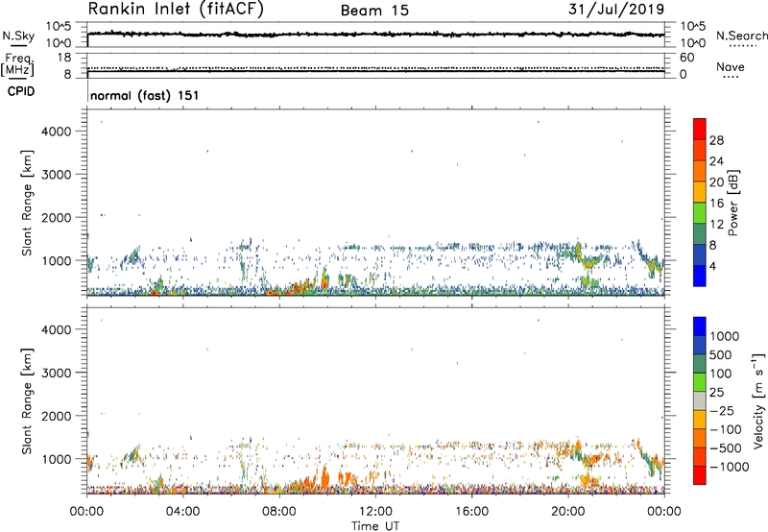This screenshot has height=532, width=768.
Task: Click the '10^5' left tick of the sky noise plot
Action: [59, 27]
